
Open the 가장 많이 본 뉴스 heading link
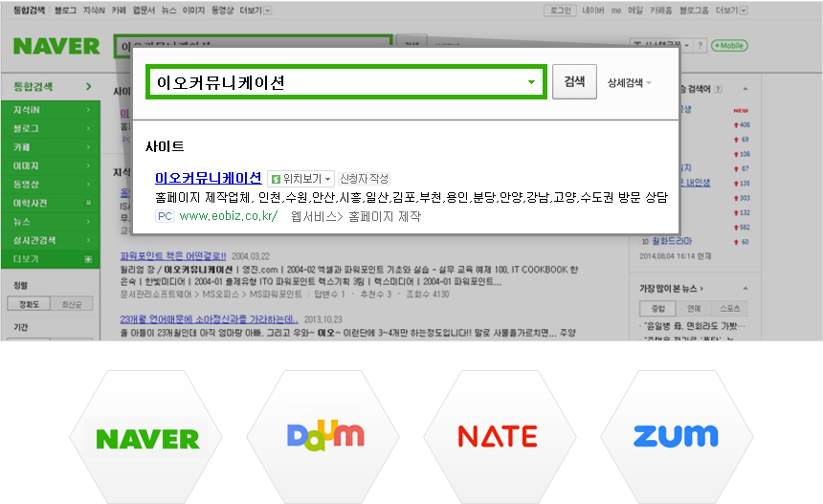(x=671, y=289)
